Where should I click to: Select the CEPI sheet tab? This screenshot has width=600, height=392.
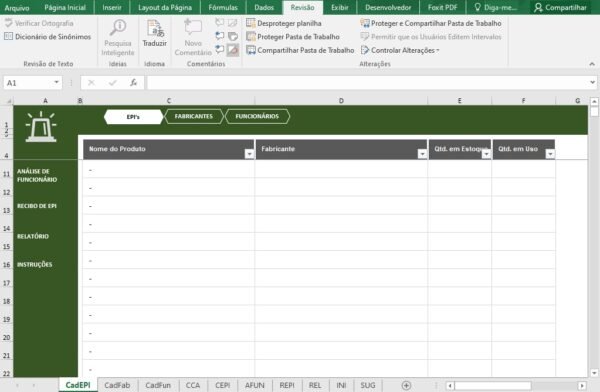223,385
